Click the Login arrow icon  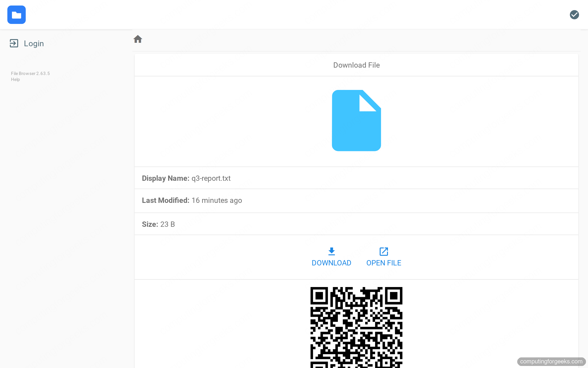click(x=14, y=43)
